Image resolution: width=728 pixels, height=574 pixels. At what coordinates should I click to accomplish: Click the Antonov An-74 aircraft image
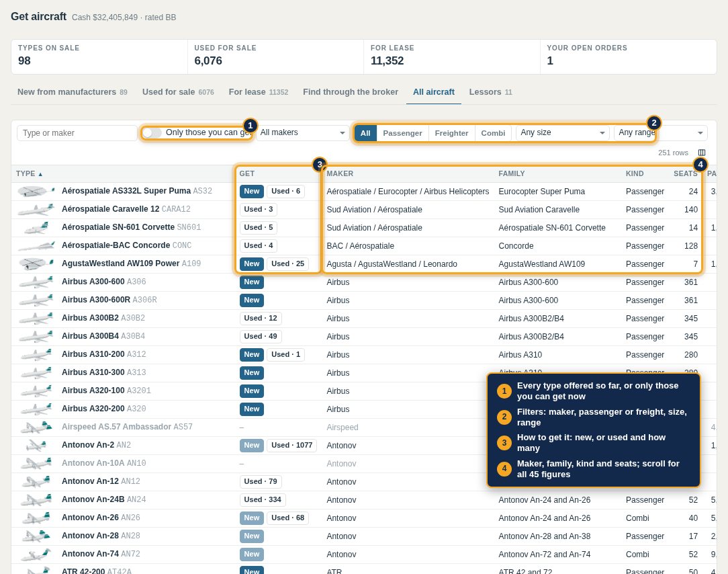[36, 554]
